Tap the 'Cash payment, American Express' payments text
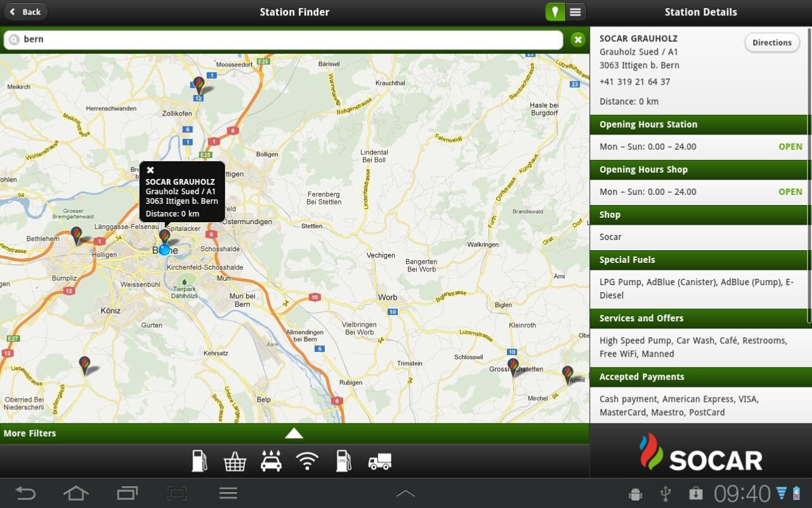 tap(679, 406)
